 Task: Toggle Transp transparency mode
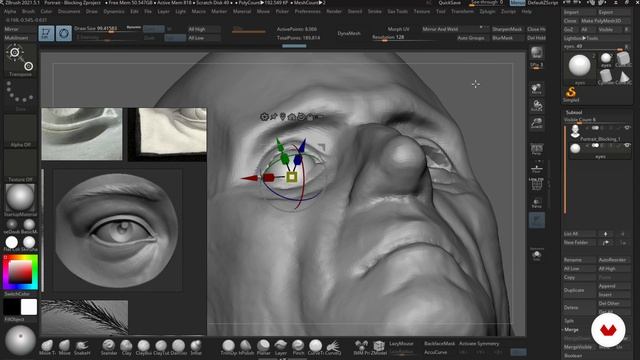(x=536, y=203)
